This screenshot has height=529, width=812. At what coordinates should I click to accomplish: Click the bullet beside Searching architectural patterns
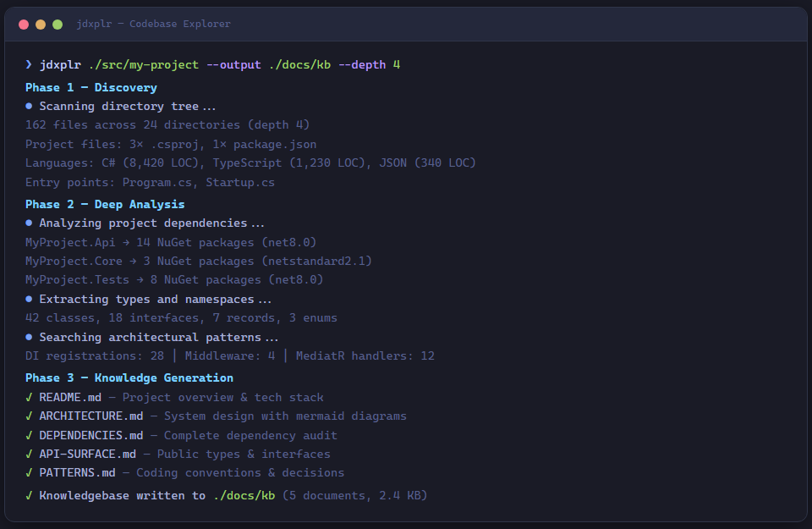[x=29, y=338]
